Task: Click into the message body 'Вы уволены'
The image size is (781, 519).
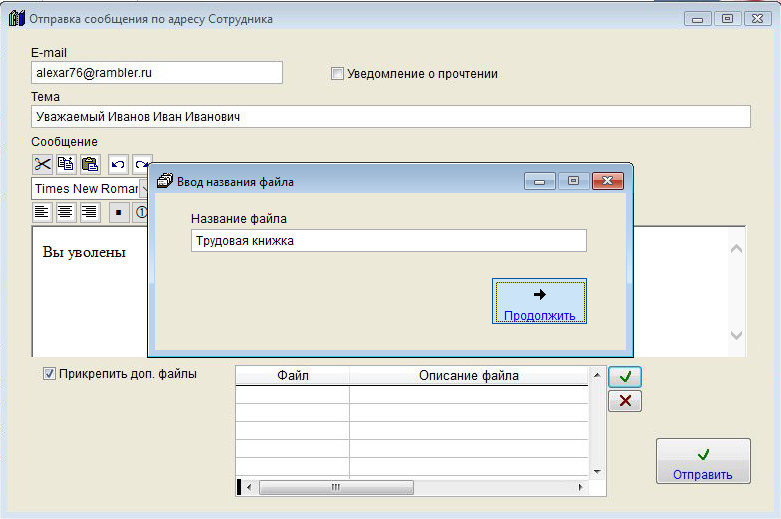Action: point(84,252)
